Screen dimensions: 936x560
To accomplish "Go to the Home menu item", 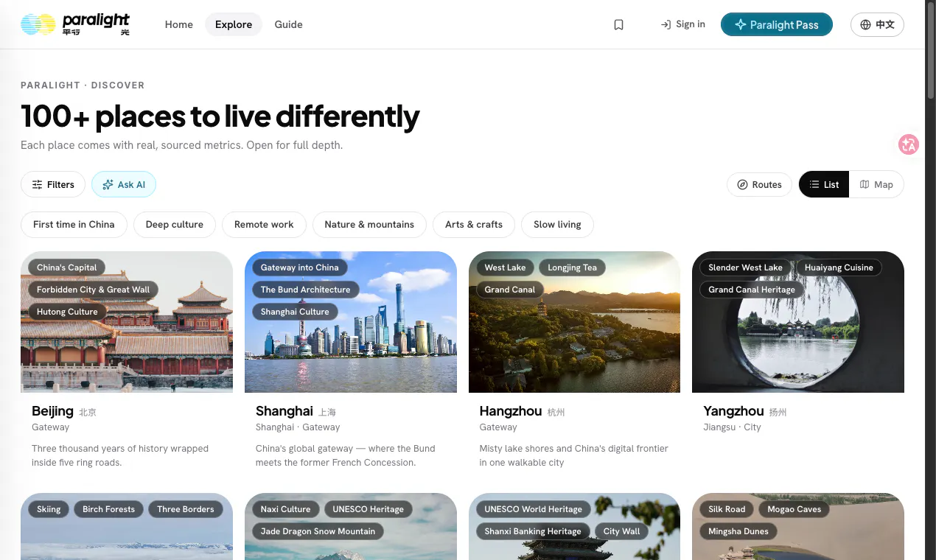I will coord(179,24).
